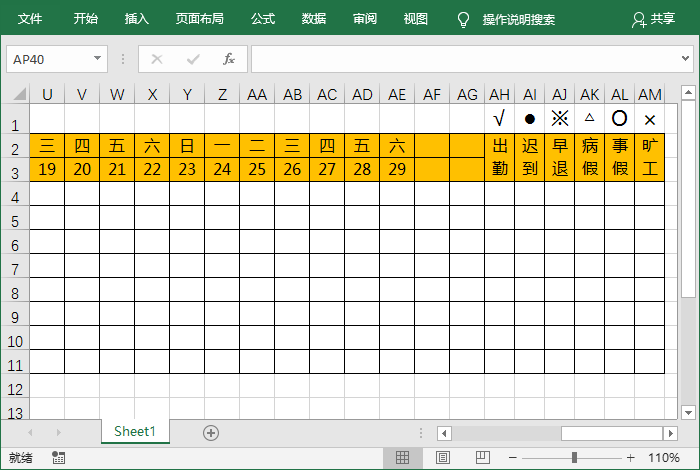The width and height of the screenshot is (700, 470).
Task: Click the ○ symbol cell in row 1
Action: coord(620,119)
